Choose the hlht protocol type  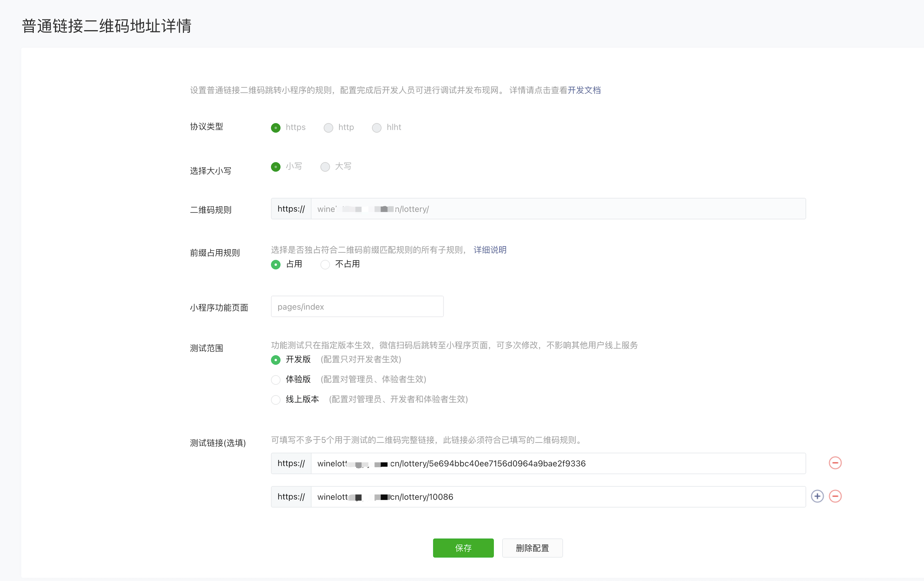pyautogui.click(x=376, y=127)
